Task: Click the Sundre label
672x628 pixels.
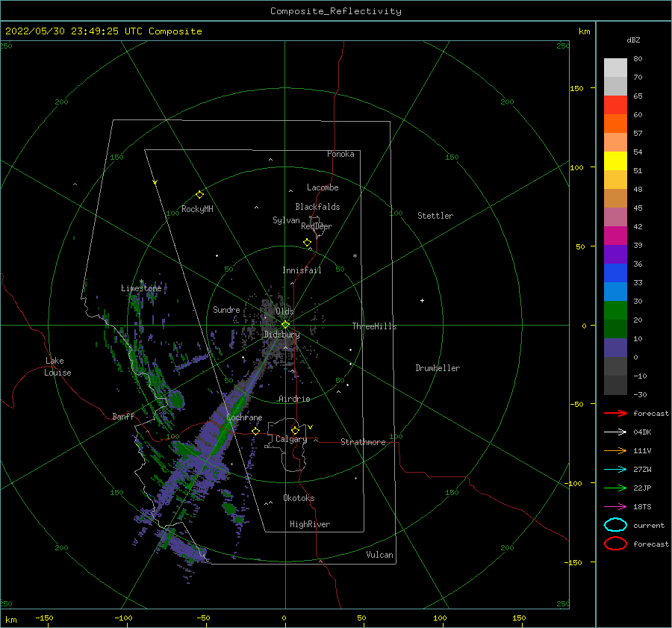Action: pos(226,309)
